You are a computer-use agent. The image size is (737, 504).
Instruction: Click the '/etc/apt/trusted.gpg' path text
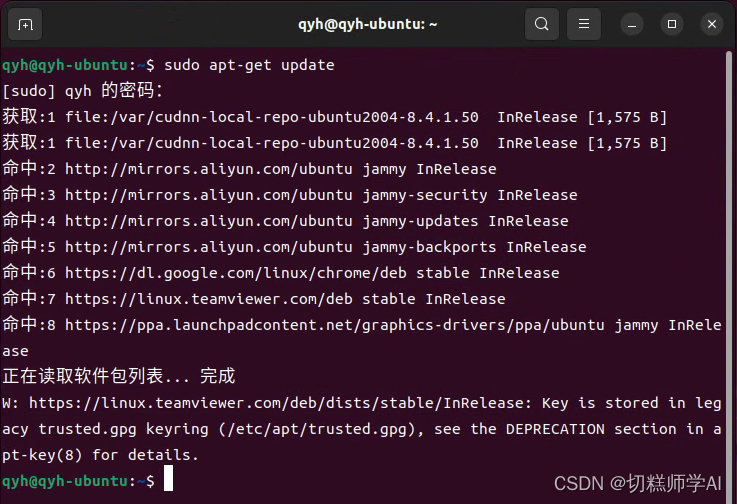click(x=317, y=429)
